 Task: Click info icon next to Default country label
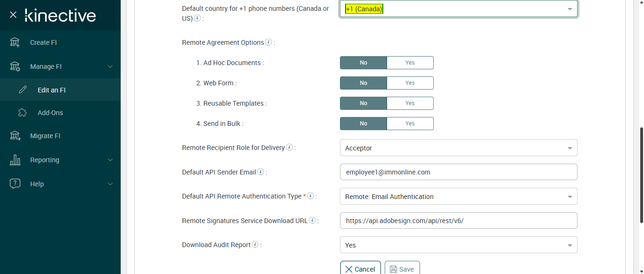[x=197, y=18]
